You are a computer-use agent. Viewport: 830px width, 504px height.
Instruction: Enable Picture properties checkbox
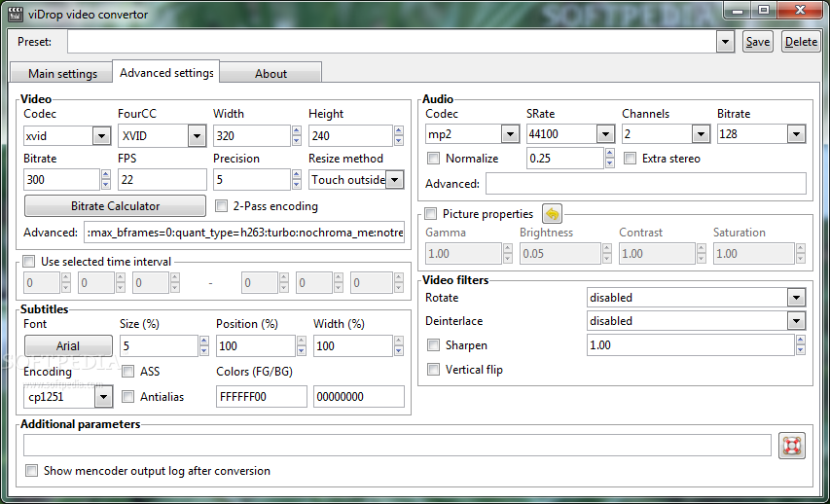point(431,214)
